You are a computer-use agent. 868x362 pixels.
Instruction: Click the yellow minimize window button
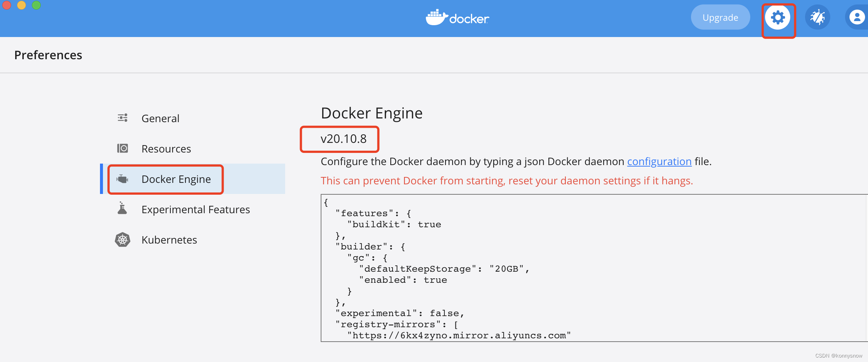[21, 4]
